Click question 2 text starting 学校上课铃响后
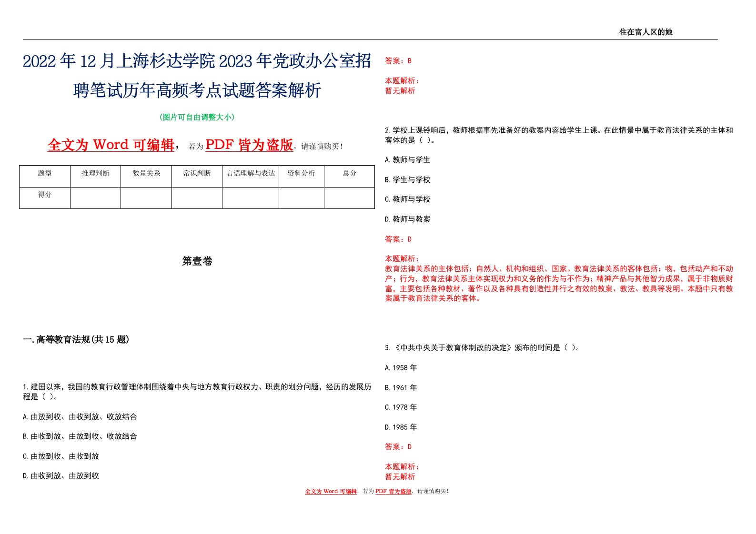 [559, 135]
